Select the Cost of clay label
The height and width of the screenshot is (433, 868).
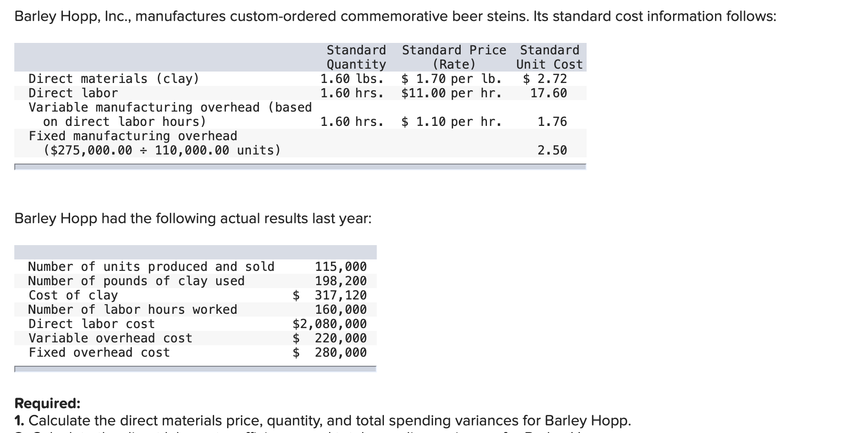coord(73,295)
